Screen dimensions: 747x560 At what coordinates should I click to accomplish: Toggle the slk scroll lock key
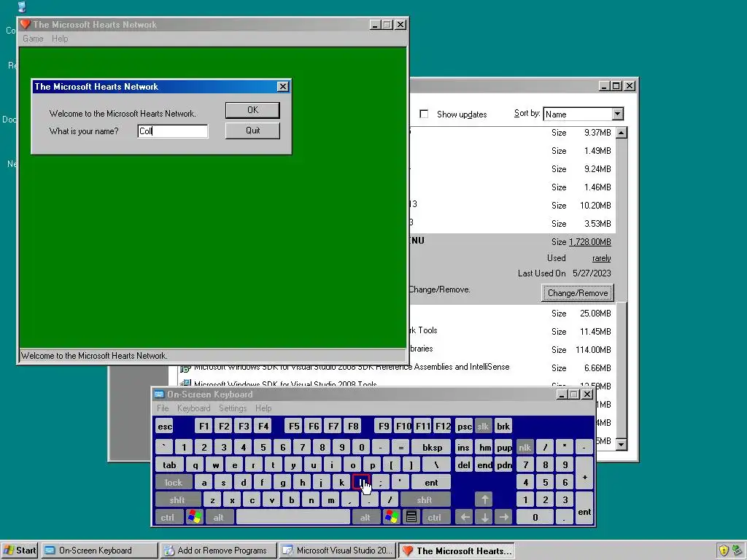point(483,426)
